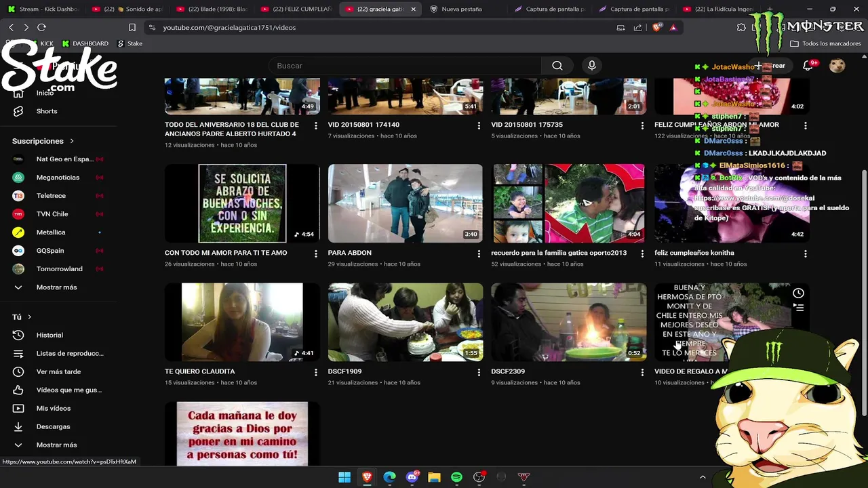This screenshot has width=868, height=488.
Task: Open Stake bookmark in bookmarks bar
Action: 130,43
